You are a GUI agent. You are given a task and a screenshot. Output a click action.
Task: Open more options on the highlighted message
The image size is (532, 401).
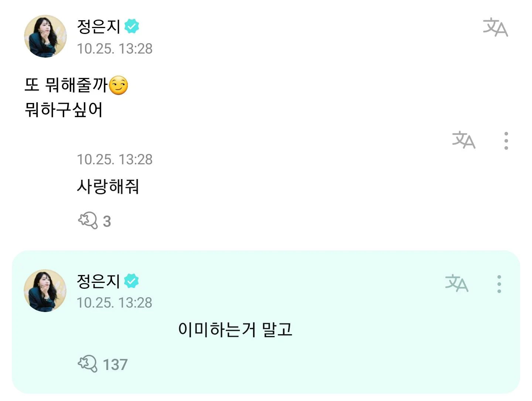(x=499, y=284)
